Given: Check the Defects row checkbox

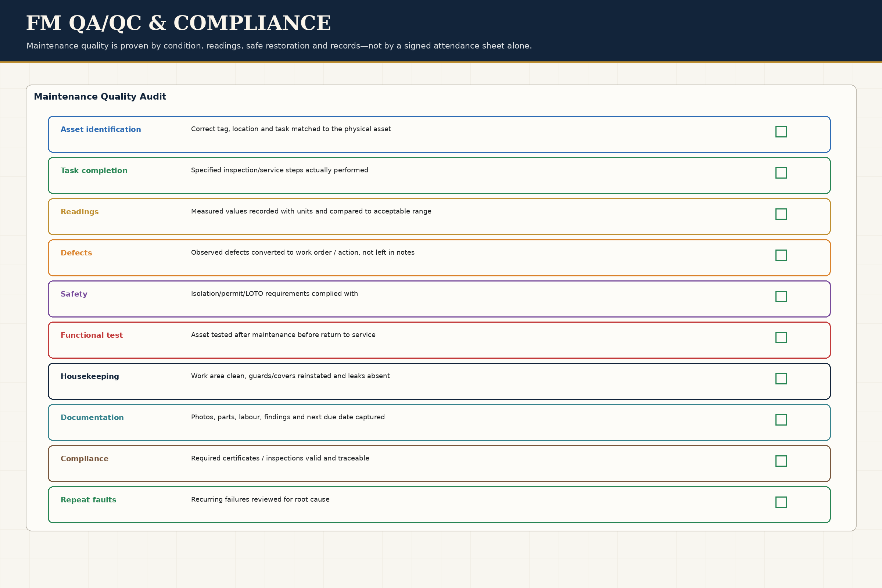Looking at the screenshot, I should pos(781,255).
